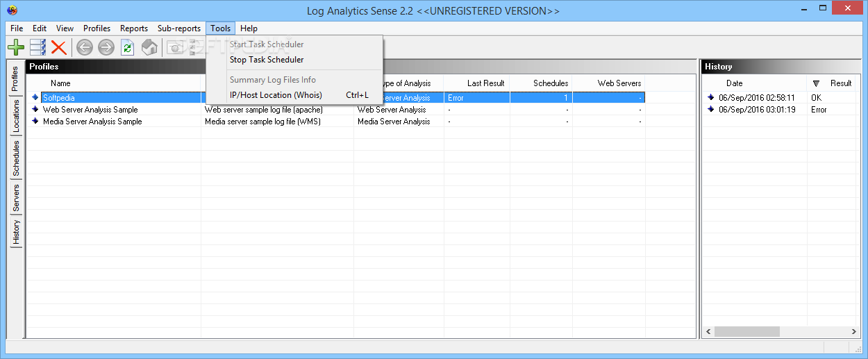Viewport: 868px width, 359px height.
Task: Click sort arrow in history header
Action: (816, 83)
